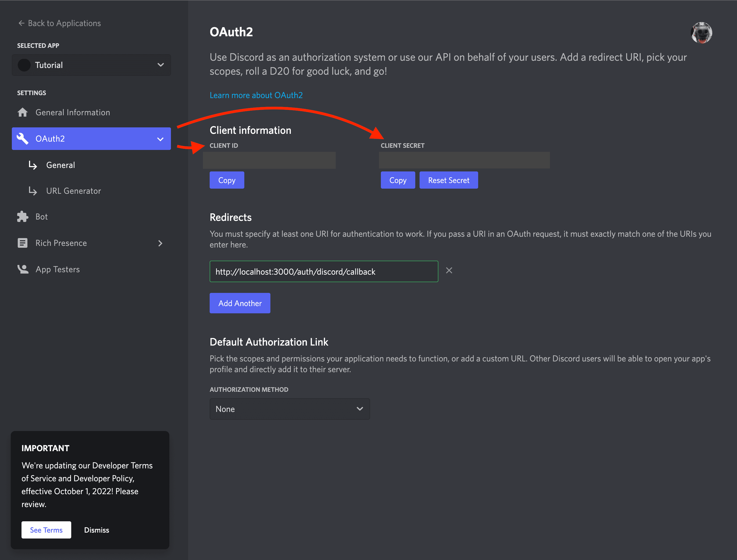Expand the Rich Presence chevron
The width and height of the screenshot is (737, 560).
coord(160,243)
